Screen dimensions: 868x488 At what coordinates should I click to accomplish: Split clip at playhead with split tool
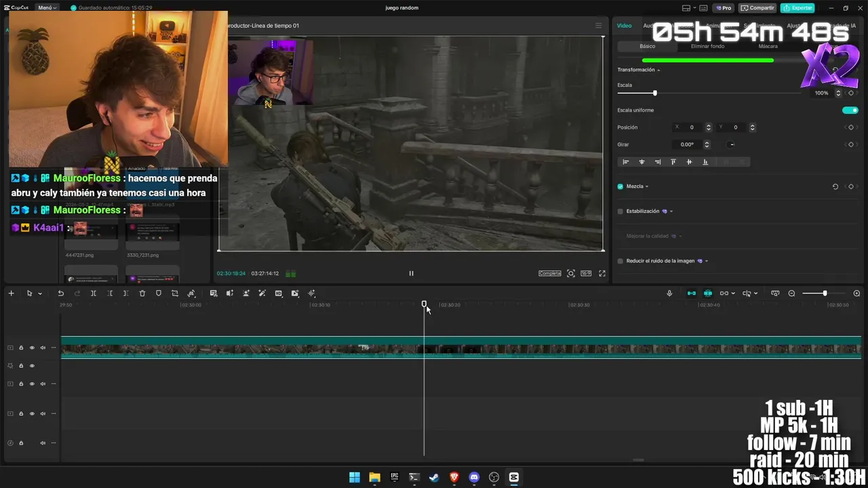pos(94,293)
